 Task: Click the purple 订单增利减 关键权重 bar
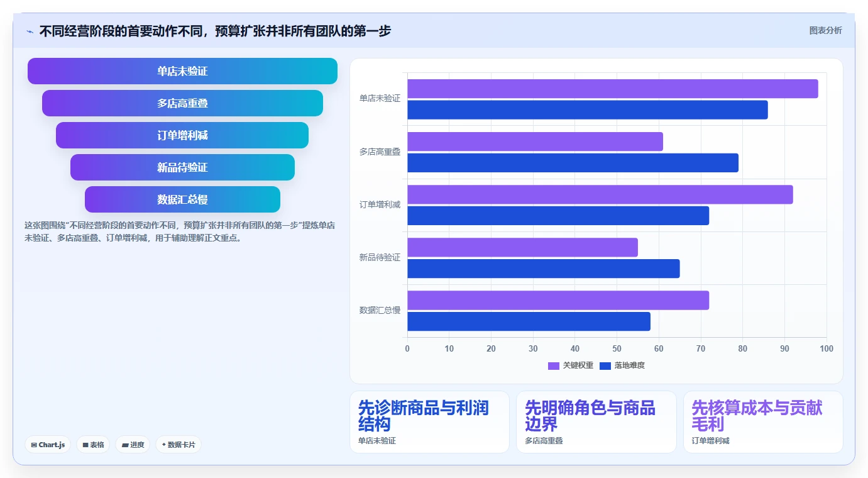(x=600, y=194)
